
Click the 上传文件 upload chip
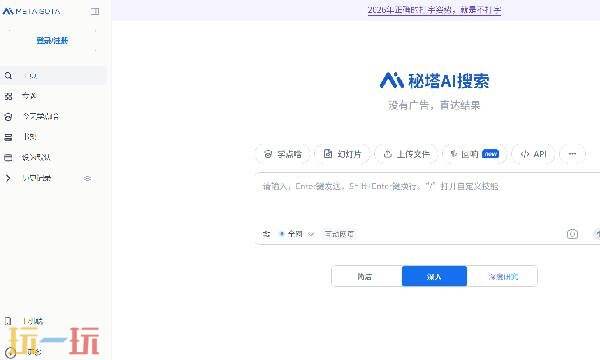pos(406,154)
